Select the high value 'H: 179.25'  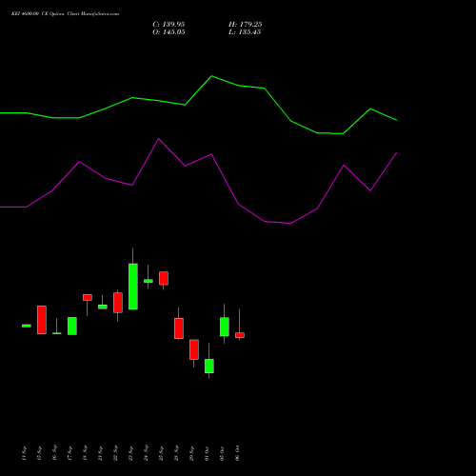[x=245, y=25]
